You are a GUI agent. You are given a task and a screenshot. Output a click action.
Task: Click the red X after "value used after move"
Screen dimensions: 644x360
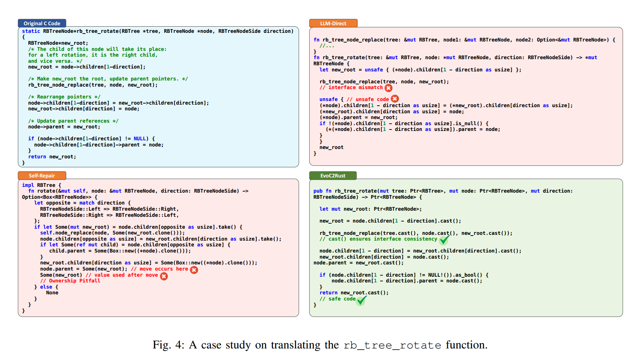coord(164,276)
